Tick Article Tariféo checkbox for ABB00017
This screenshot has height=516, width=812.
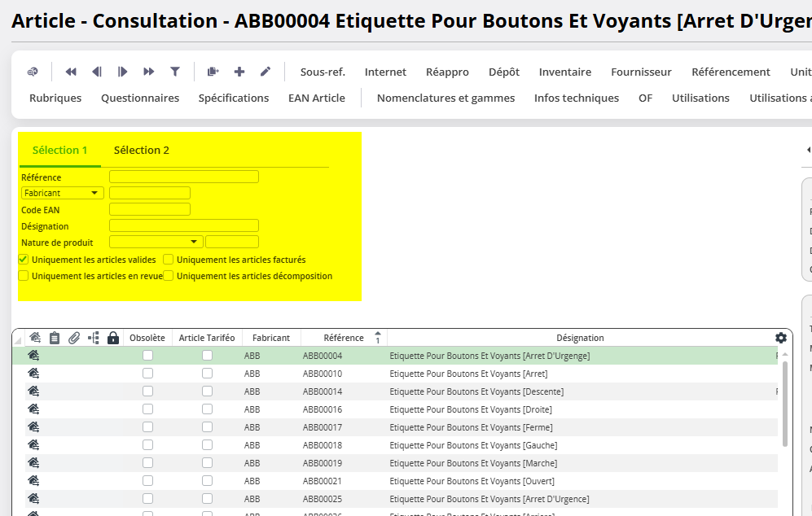pos(207,427)
